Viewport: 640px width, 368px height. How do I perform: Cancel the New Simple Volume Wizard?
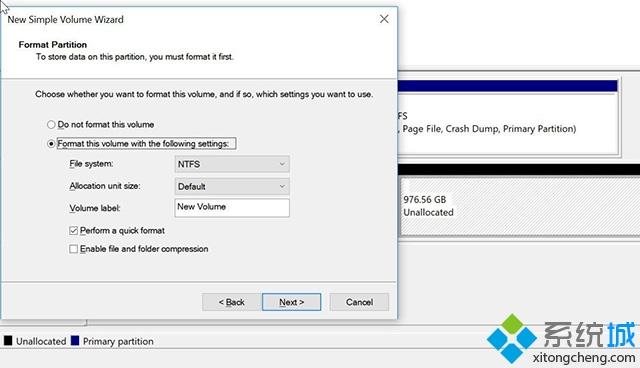pyautogui.click(x=359, y=302)
